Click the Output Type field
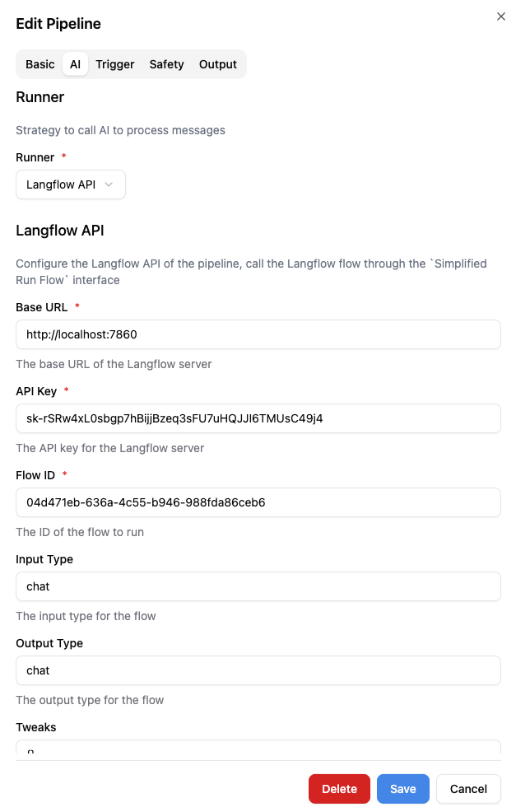The image size is (516, 812). point(258,670)
